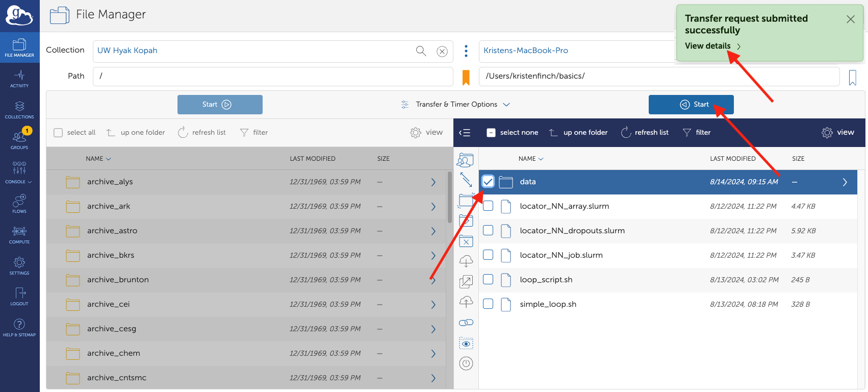Open the View details link in the notification

[x=713, y=46]
